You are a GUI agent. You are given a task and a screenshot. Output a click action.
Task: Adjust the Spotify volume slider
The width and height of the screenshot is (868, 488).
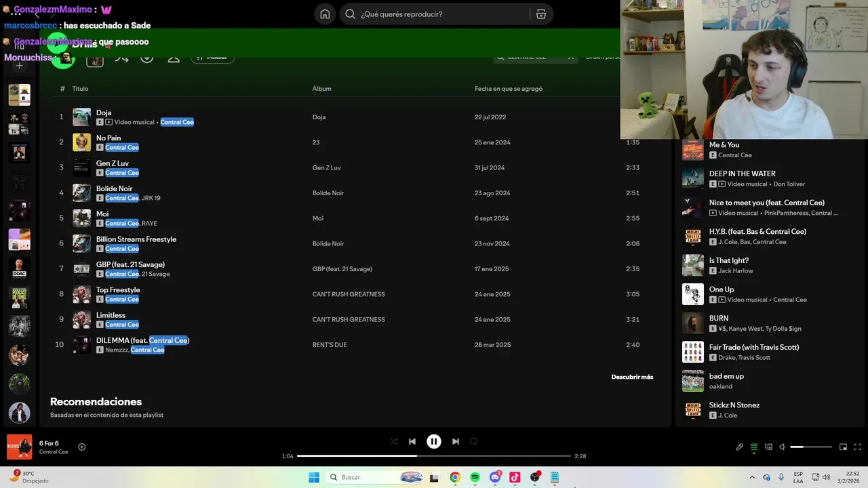(x=811, y=447)
